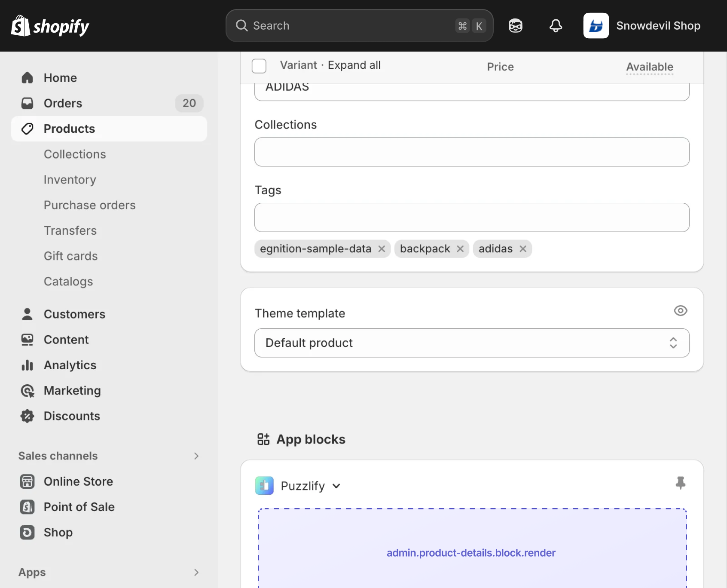Viewport: 727px width, 588px height.
Task: Click the Home house icon
Action: click(x=27, y=78)
